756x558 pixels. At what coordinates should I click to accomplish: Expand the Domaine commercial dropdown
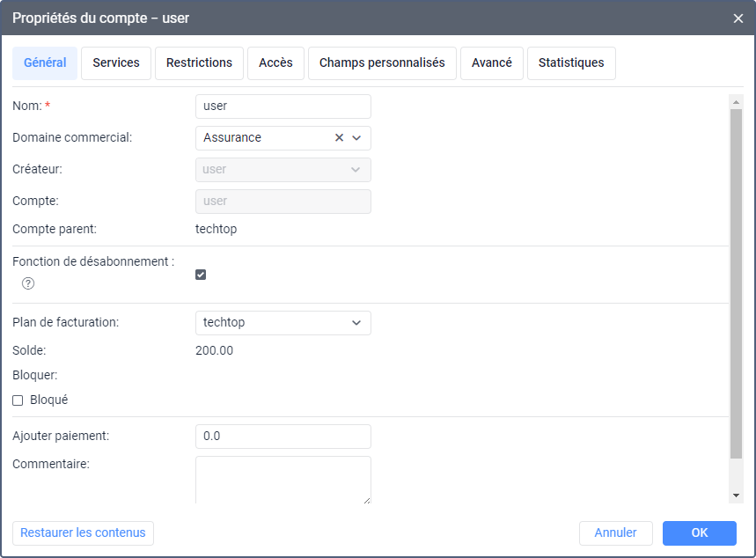tap(356, 138)
